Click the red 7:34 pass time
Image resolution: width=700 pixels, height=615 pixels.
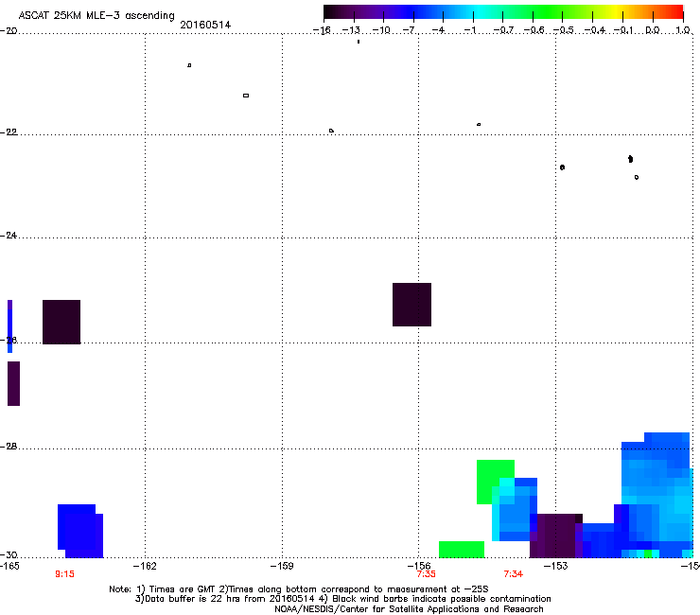[514, 574]
